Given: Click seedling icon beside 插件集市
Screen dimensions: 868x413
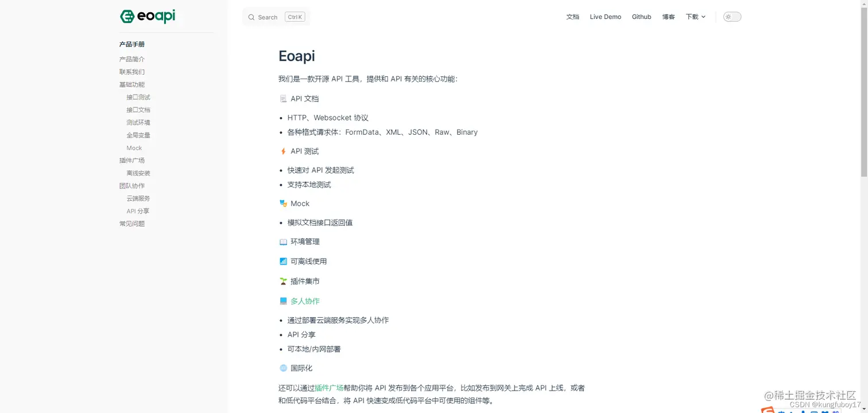Looking at the screenshot, I should (283, 281).
